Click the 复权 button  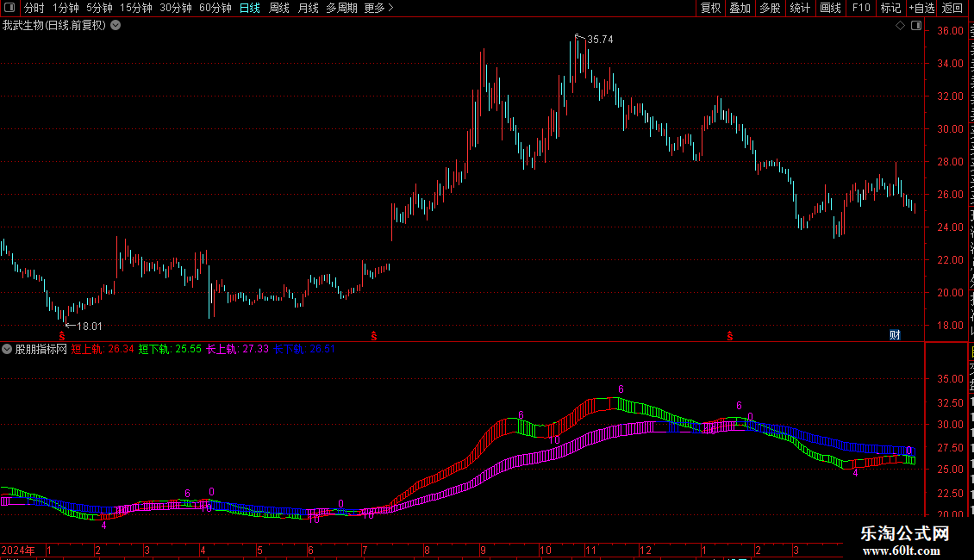710,8
